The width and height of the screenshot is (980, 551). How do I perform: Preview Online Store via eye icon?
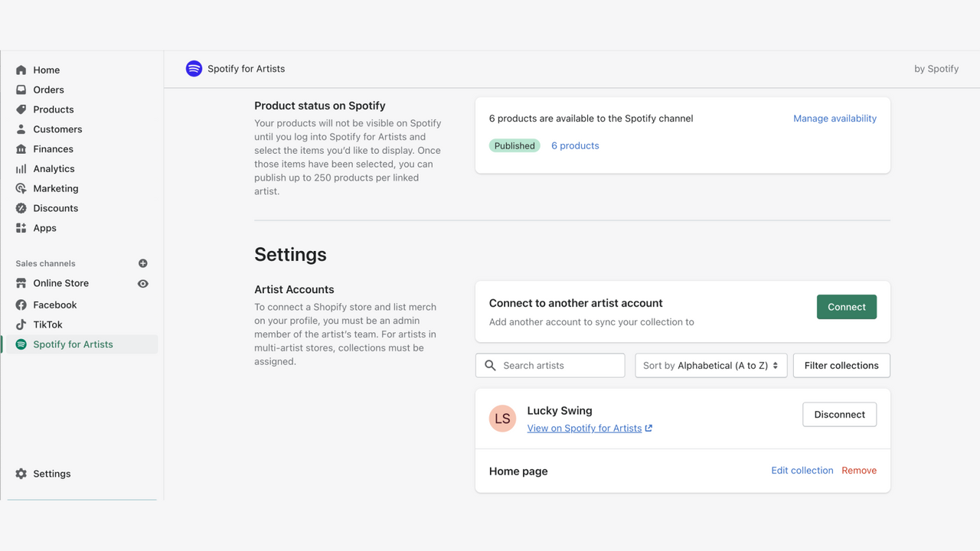(142, 283)
